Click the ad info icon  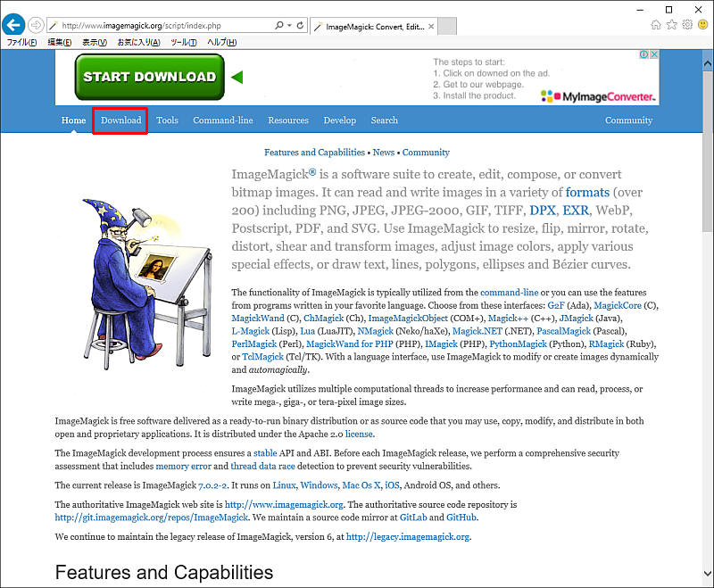click(x=643, y=54)
